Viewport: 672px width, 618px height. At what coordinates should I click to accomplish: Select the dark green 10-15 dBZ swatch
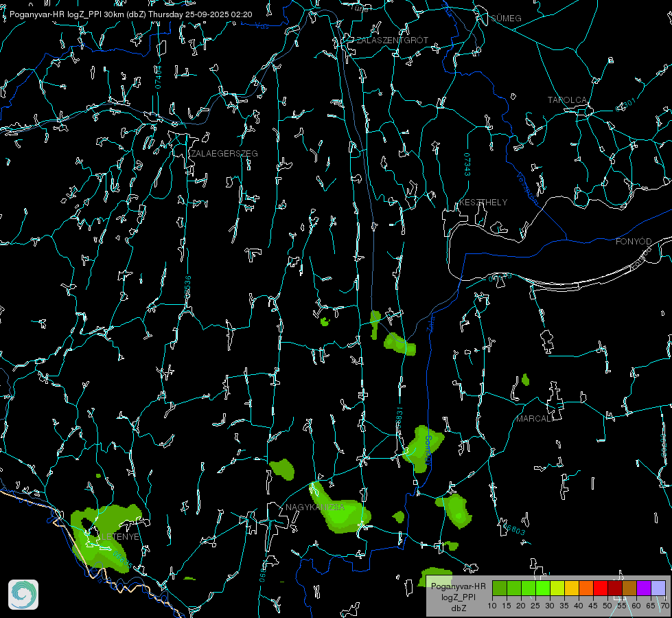[x=500, y=588]
